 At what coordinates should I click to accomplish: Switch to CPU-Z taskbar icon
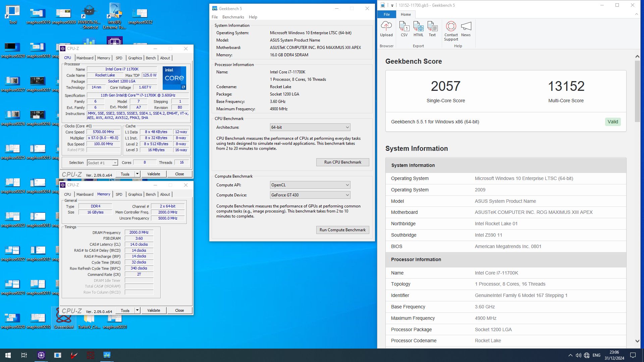click(41, 355)
